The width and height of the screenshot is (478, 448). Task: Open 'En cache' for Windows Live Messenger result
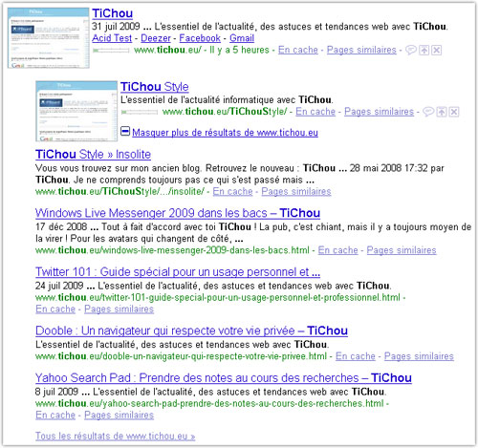[x=337, y=250]
